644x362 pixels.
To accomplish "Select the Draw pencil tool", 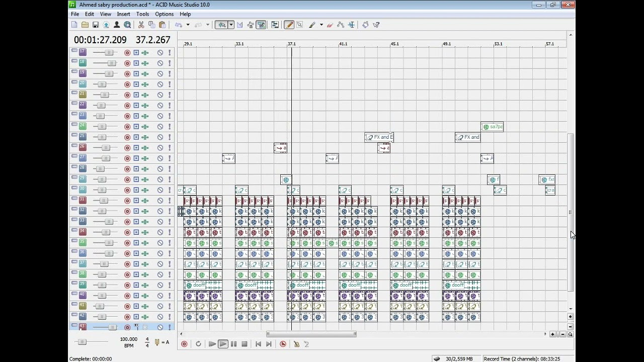I will [x=289, y=25].
